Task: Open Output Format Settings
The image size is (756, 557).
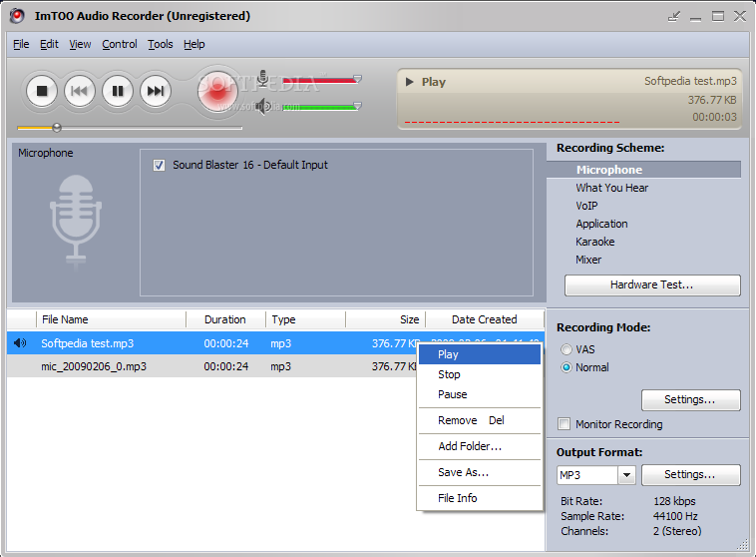Action: (x=690, y=474)
